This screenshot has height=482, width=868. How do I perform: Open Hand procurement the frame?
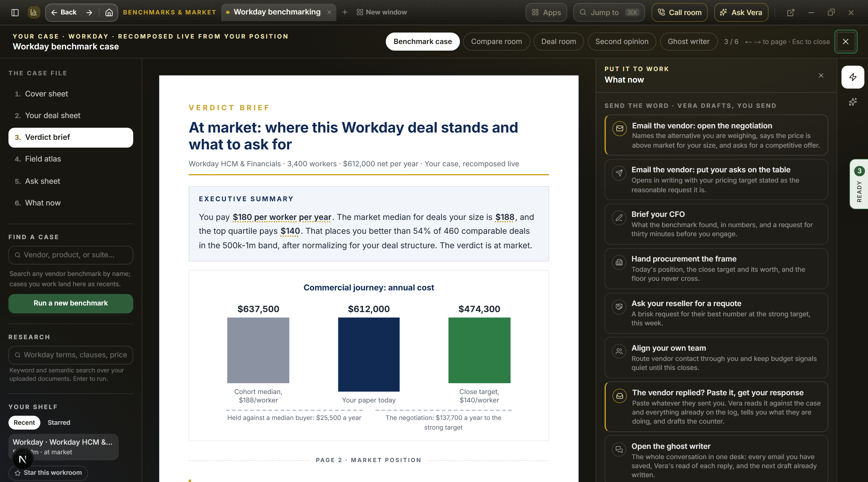(x=716, y=269)
